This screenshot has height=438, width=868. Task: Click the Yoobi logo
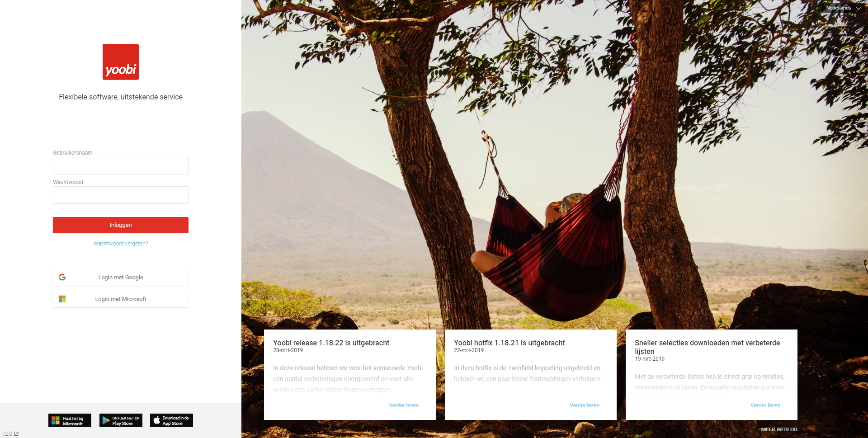[x=121, y=62]
